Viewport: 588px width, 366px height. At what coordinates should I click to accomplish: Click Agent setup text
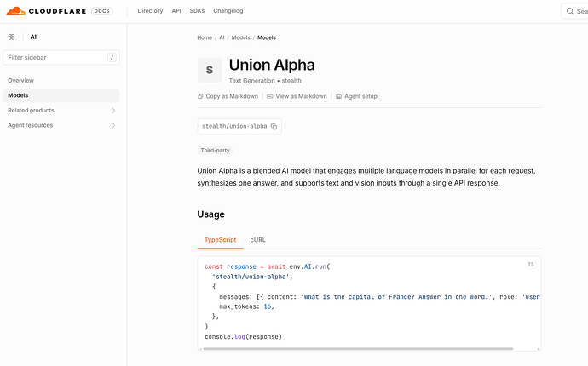click(360, 96)
